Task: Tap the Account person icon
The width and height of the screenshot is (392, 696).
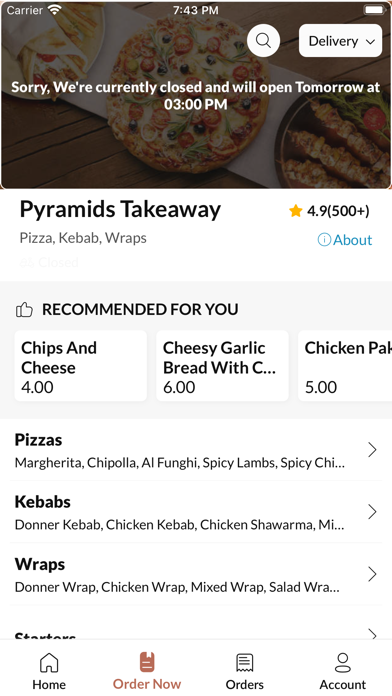Action: coord(343,663)
